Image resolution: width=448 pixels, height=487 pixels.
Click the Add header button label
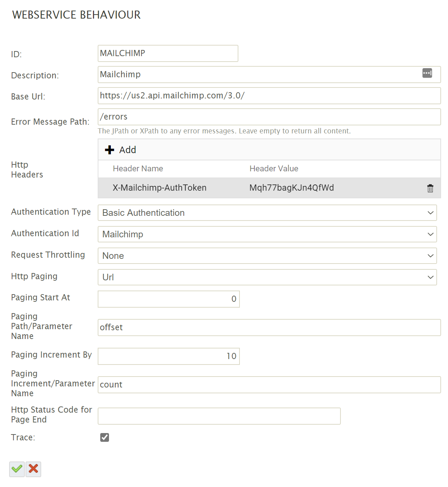coord(128,150)
